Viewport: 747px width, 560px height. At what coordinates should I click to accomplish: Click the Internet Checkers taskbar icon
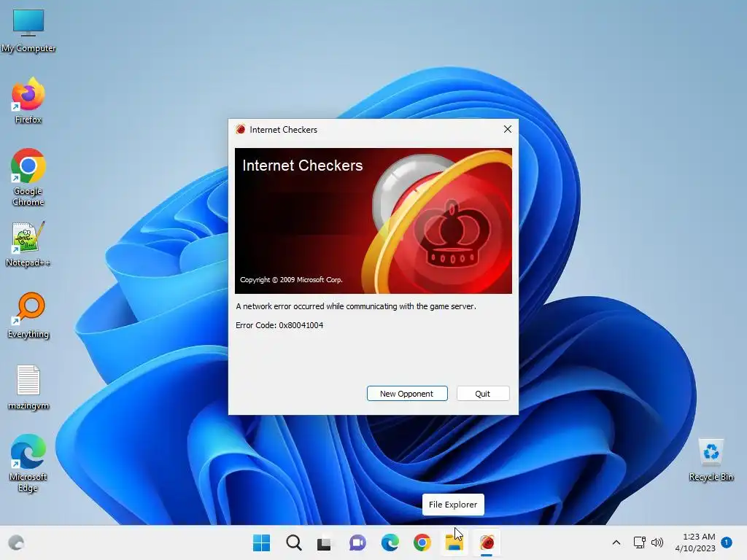point(487,542)
